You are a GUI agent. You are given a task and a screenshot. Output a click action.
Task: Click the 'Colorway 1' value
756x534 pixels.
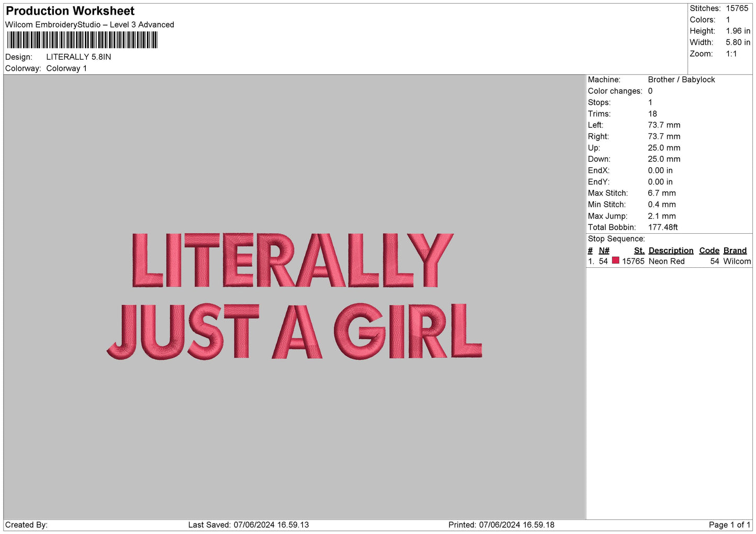pos(66,69)
